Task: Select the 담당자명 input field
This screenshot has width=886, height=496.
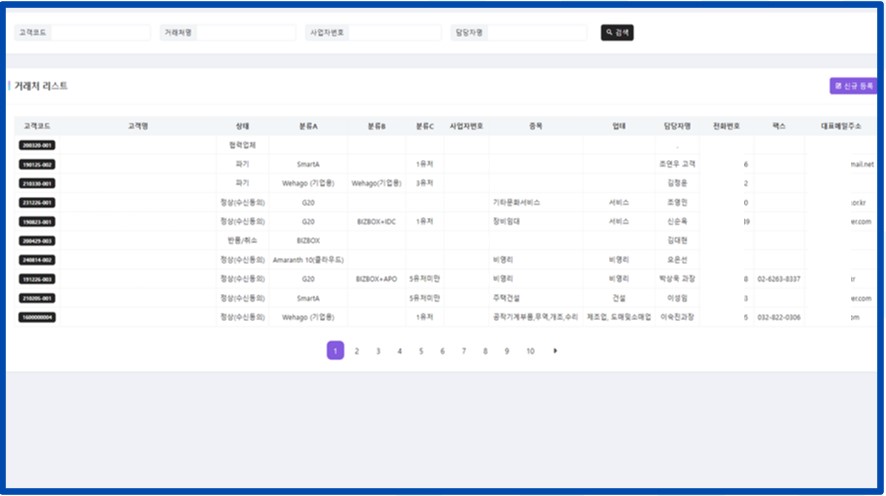Action: [x=535, y=33]
